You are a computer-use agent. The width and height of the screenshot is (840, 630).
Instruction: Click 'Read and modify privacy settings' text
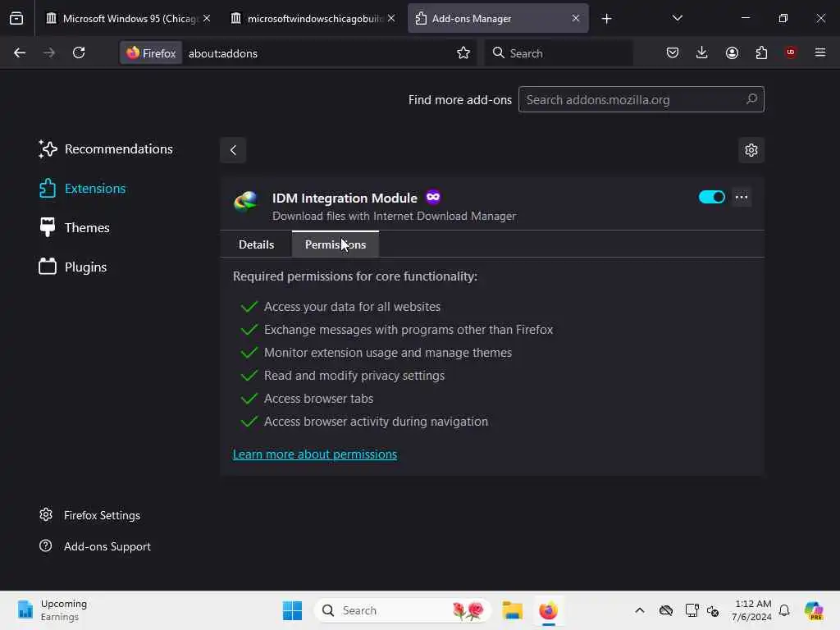[354, 376]
